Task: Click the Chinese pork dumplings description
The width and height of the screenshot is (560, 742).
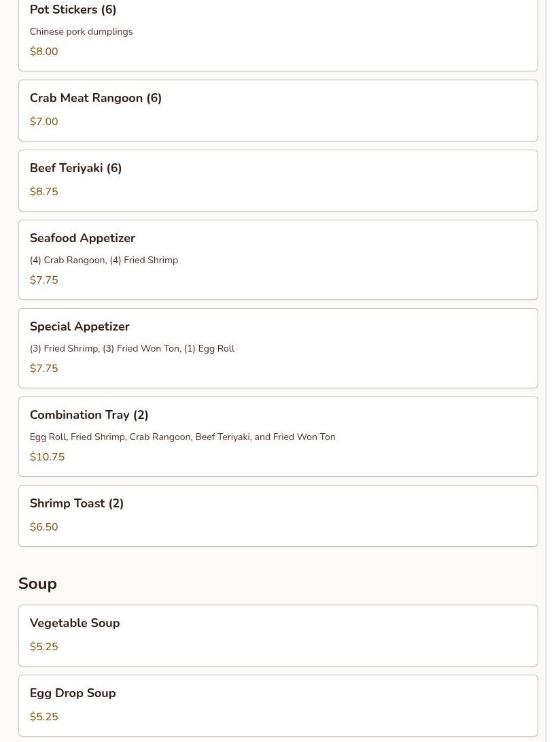Action: click(x=82, y=32)
